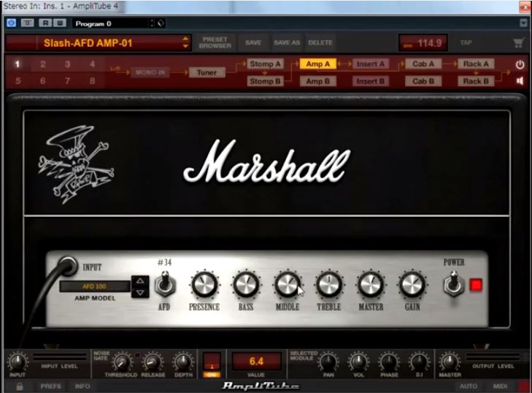Open the Insert A module

tap(371, 64)
